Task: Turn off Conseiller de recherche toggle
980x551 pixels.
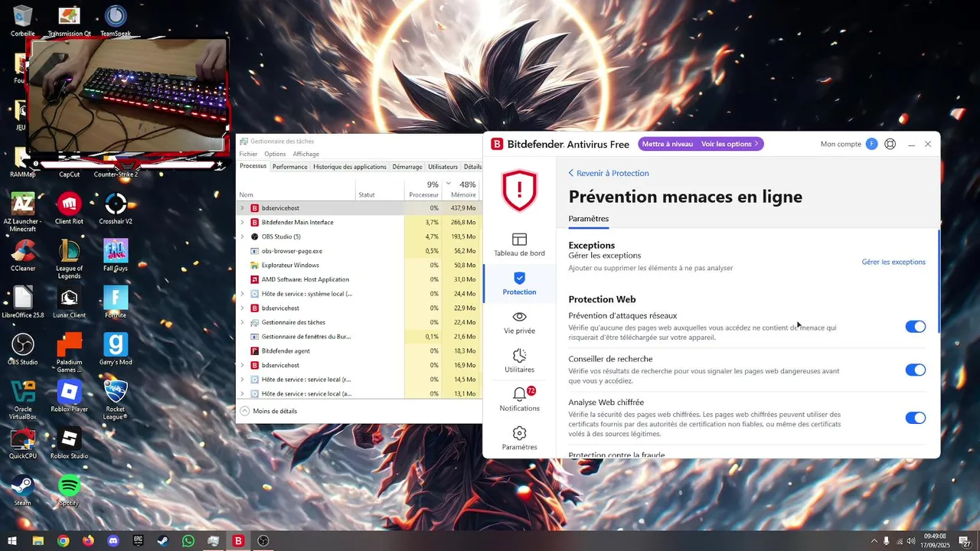Action: tap(915, 370)
